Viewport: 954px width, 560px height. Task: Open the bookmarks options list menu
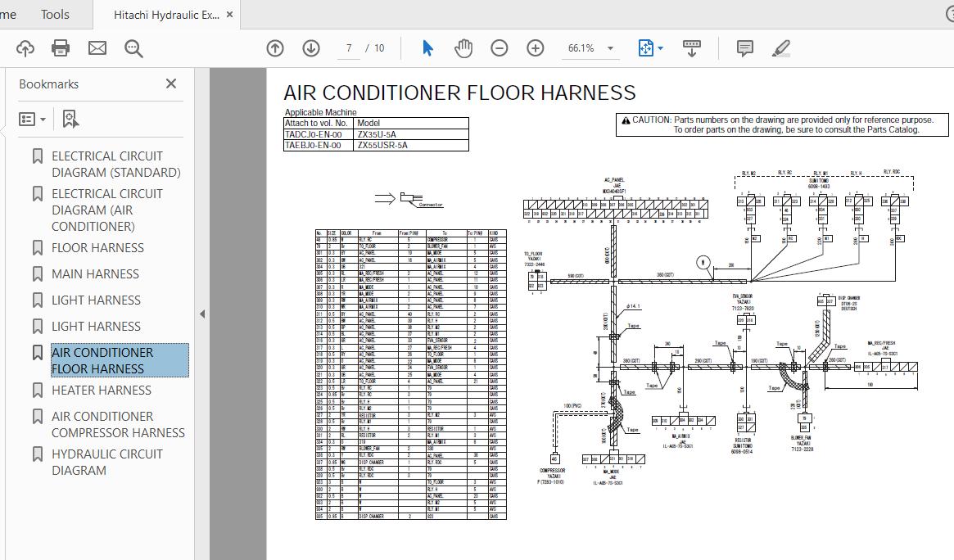(32, 120)
